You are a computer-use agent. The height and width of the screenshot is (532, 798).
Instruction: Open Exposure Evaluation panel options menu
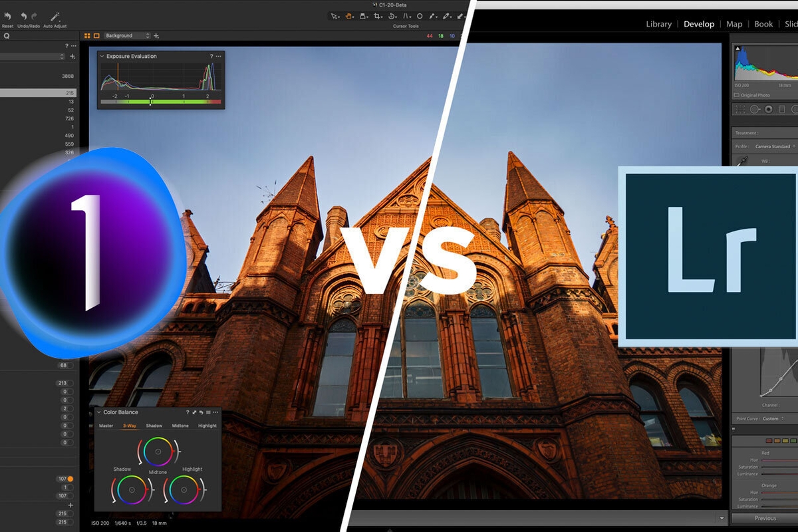click(x=219, y=57)
